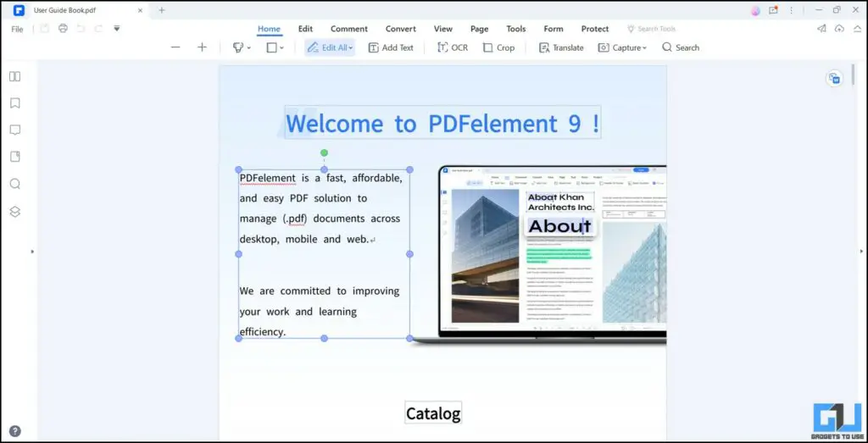Click the word 'efficiency.' in text box

[263, 332]
